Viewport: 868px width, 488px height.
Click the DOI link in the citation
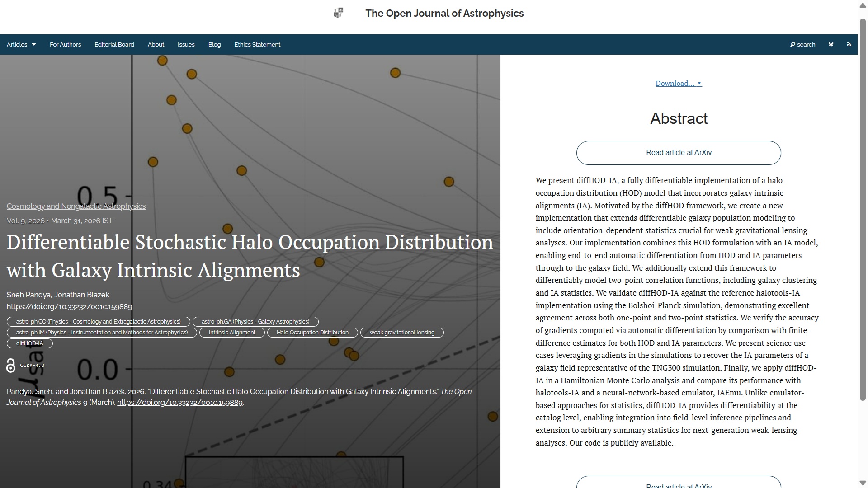pyautogui.click(x=180, y=402)
